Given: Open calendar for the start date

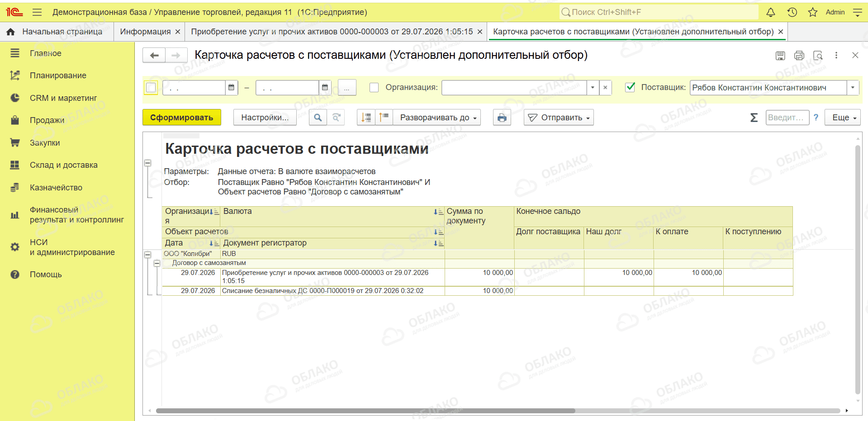Looking at the screenshot, I should (231, 87).
